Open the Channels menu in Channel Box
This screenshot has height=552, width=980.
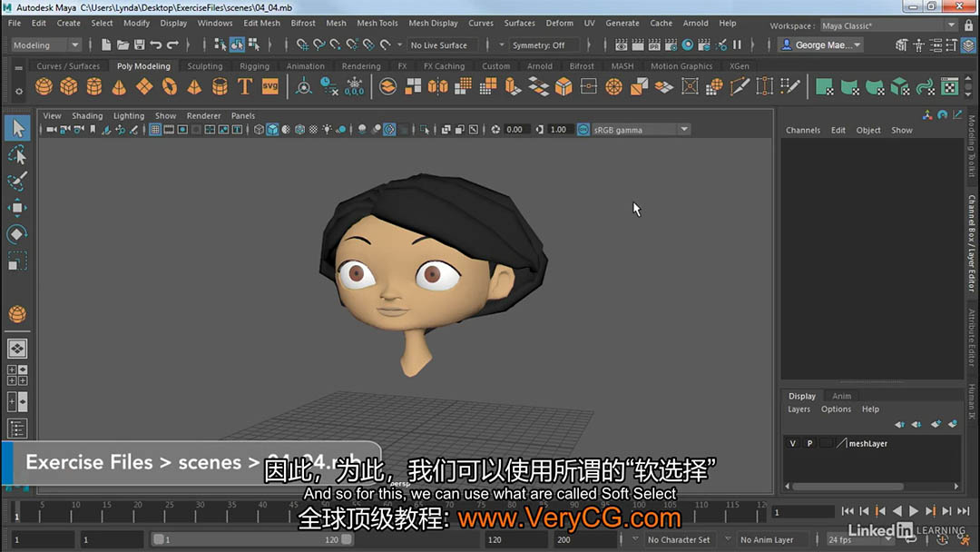click(803, 130)
